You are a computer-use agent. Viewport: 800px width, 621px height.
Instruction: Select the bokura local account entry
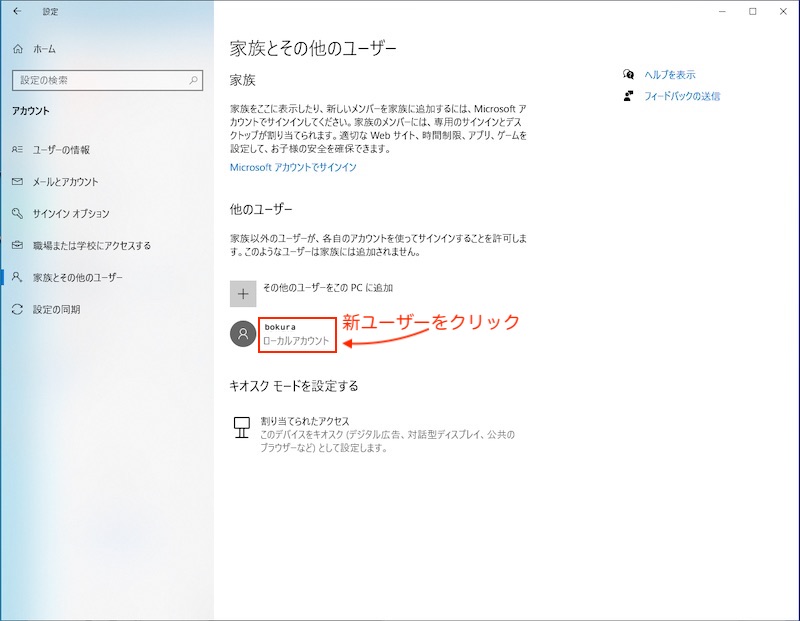click(x=297, y=334)
